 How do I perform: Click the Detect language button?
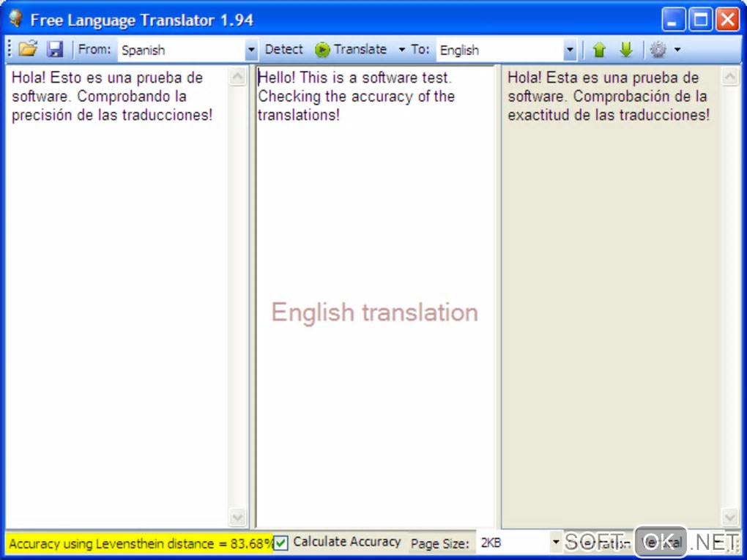tap(284, 50)
